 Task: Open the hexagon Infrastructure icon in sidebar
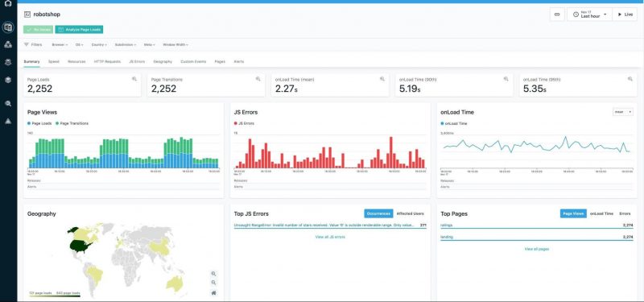8,80
